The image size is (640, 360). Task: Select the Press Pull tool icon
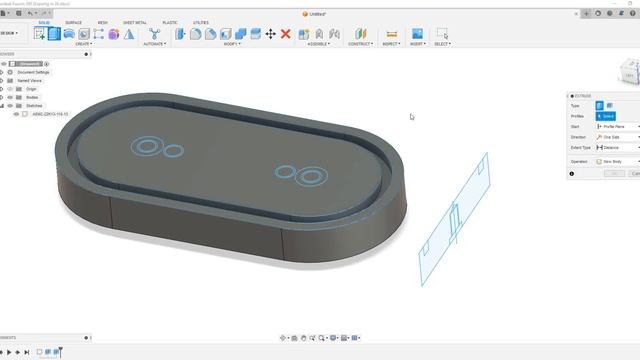coord(180,34)
